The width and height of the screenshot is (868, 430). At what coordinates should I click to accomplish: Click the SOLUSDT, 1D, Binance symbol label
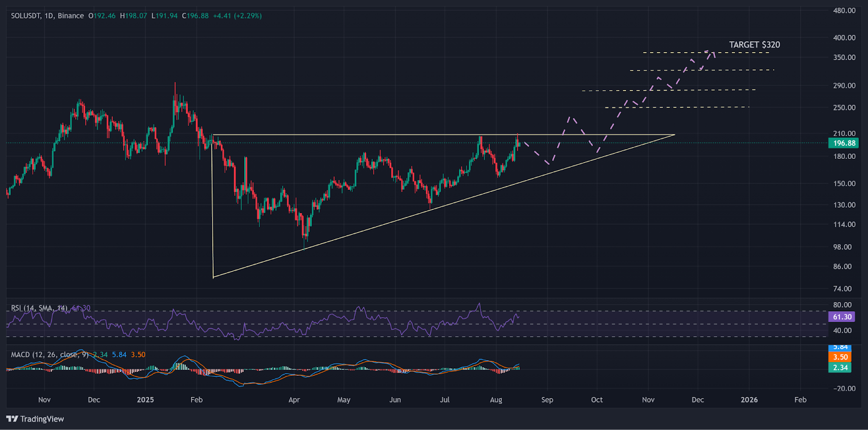(48, 16)
